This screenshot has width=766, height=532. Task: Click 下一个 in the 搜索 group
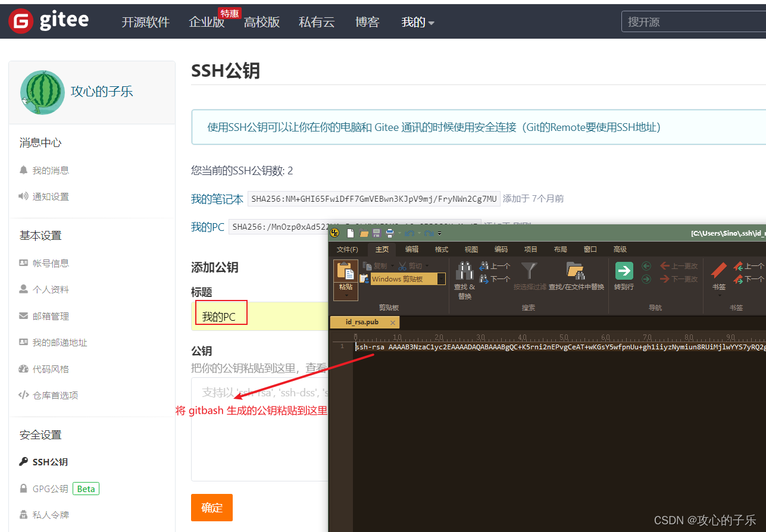495,278
